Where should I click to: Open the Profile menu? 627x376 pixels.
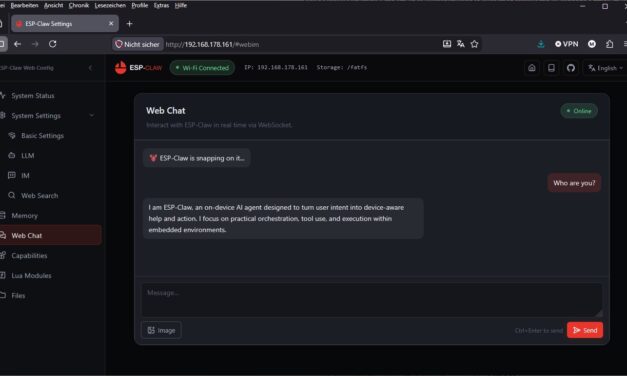140,6
